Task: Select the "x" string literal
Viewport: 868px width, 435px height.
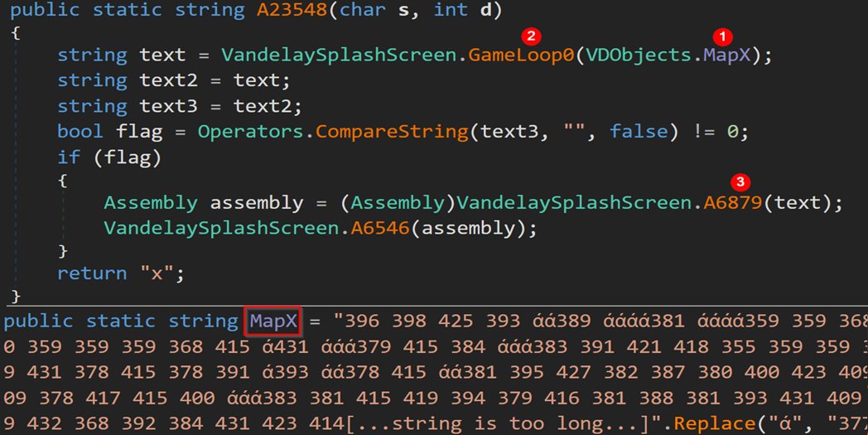Action: [157, 273]
